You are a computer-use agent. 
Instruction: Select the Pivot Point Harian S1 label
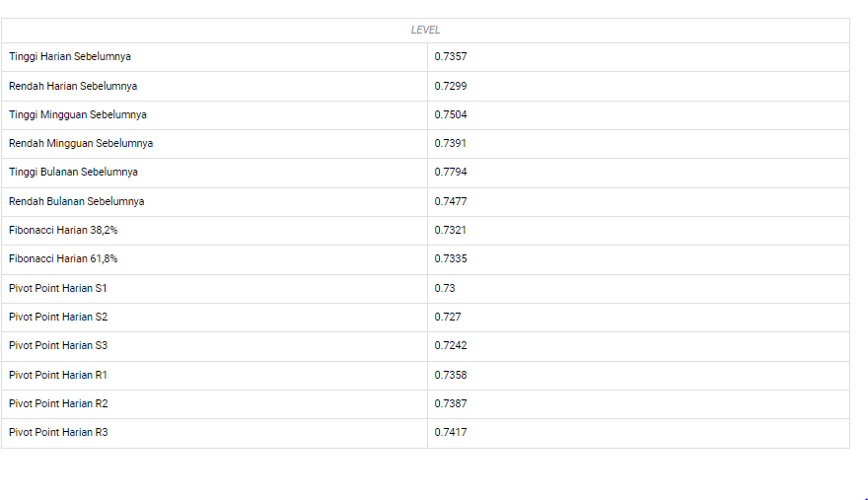click(58, 288)
